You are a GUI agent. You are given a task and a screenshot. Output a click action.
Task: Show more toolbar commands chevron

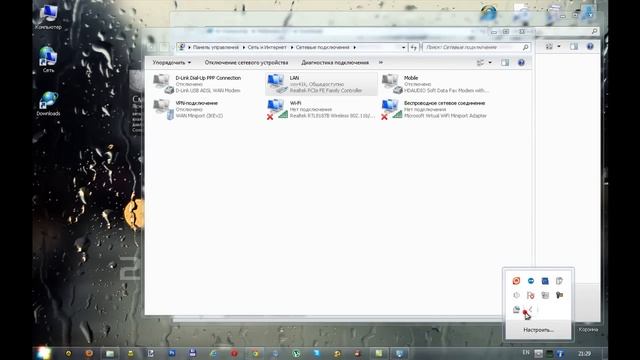(381, 62)
